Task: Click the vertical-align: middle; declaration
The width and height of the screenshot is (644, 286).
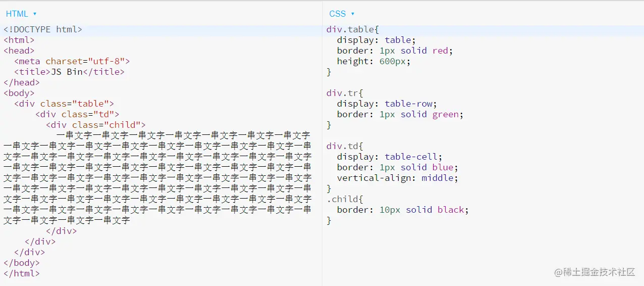Action: [x=398, y=178]
